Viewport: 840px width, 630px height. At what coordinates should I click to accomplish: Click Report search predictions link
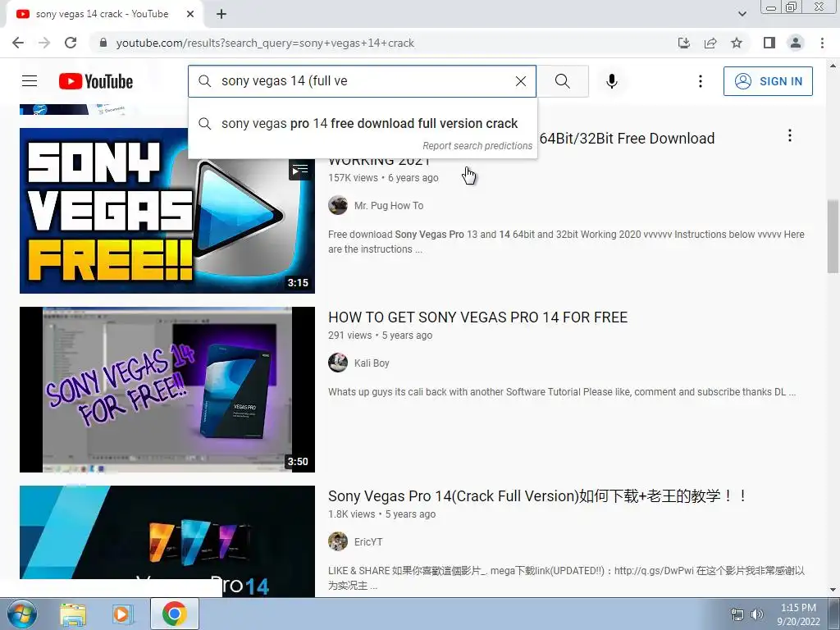(x=477, y=146)
